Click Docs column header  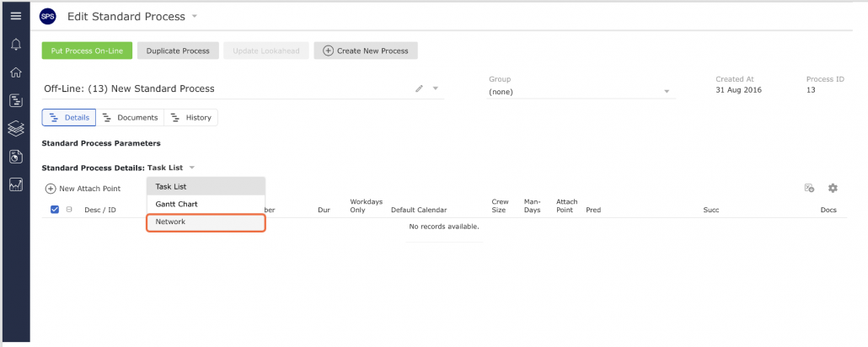828,211
